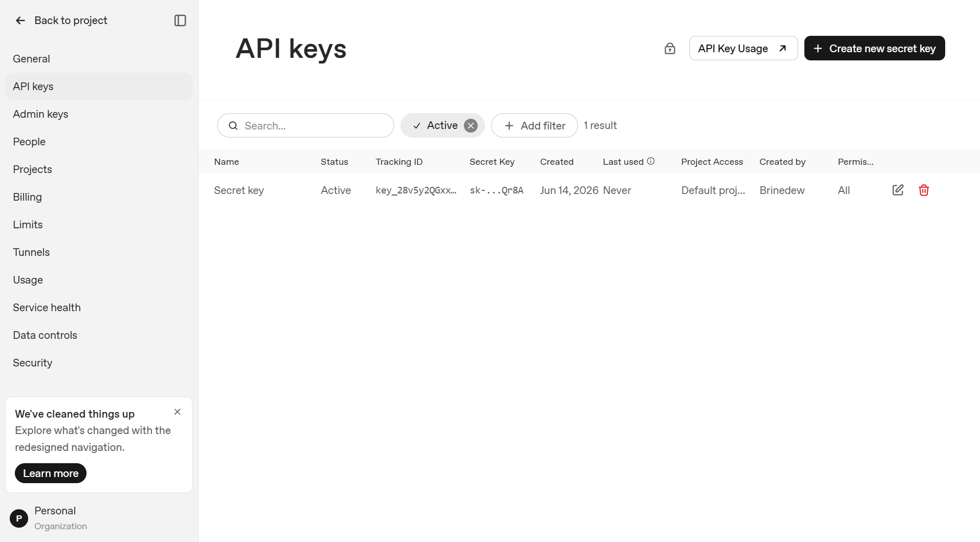Click Learn more button
980x542 pixels.
click(51, 473)
